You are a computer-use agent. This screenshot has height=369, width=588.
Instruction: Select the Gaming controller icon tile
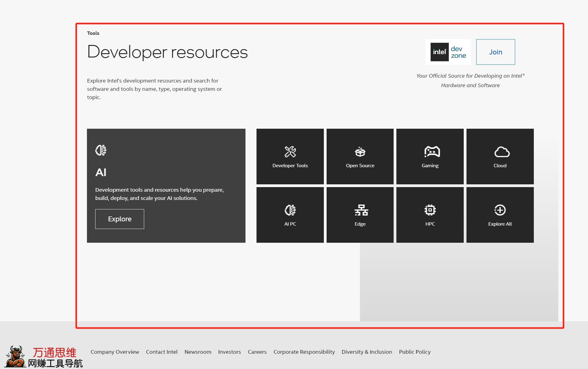pos(430,156)
